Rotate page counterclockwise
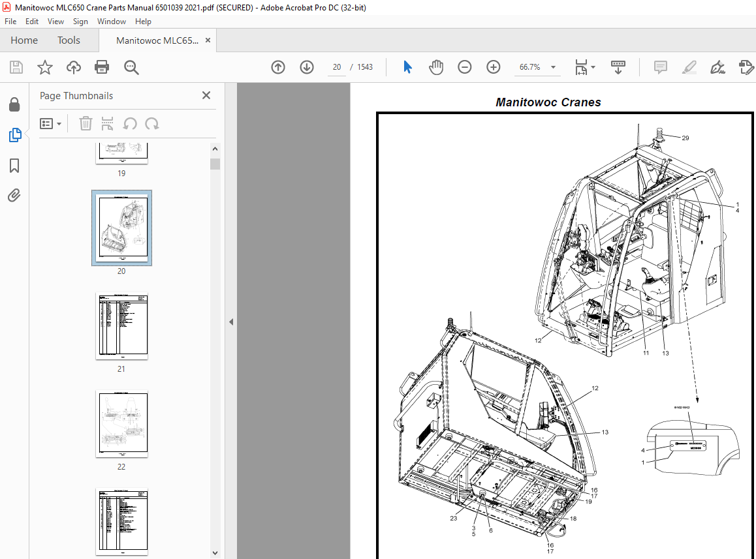756x559 pixels. pos(130,123)
